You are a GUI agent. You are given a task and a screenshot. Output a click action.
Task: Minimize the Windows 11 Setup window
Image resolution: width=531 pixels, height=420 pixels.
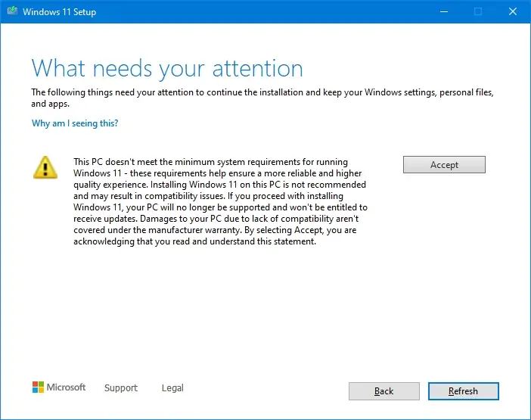click(x=444, y=11)
